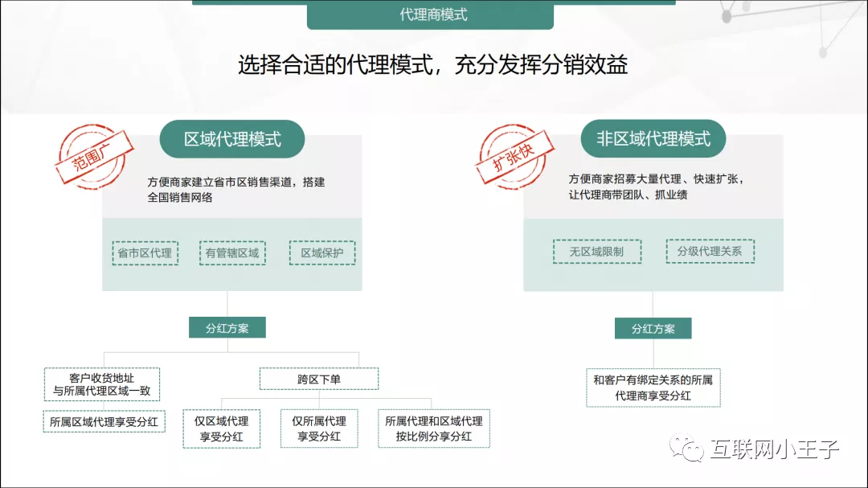The image size is (868, 488).
Task: Click the 客户收货地址与所属代理区域一致 box
Action: point(103,384)
